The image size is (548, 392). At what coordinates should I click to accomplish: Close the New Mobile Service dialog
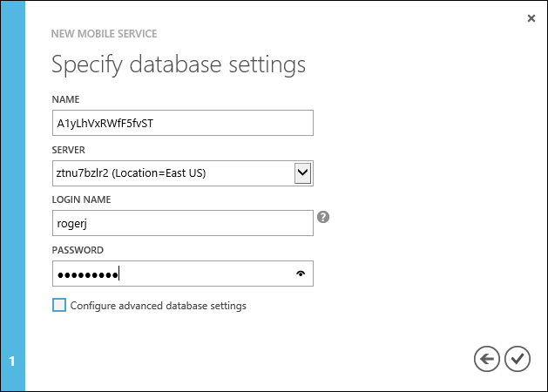click(531, 17)
